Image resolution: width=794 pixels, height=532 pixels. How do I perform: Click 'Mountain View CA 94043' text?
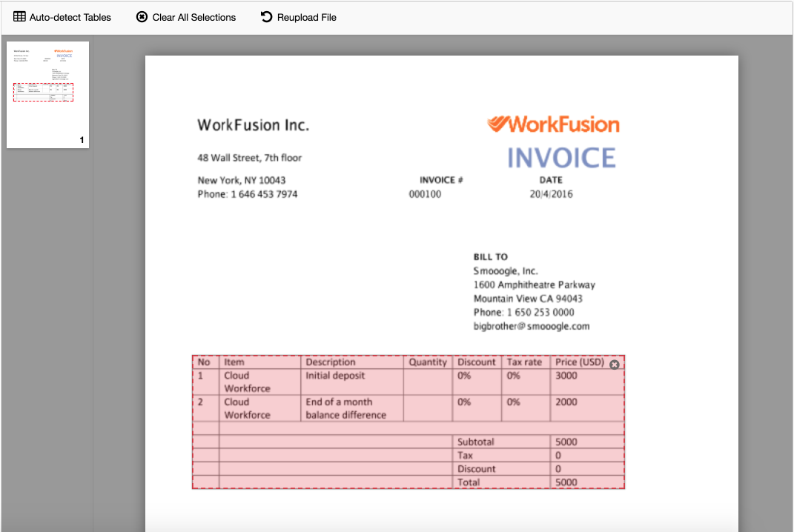coord(528,299)
